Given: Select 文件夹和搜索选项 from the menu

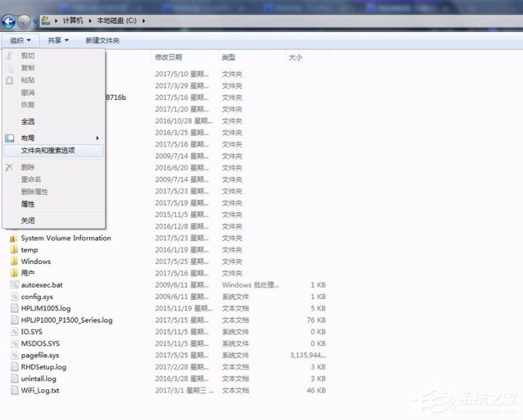Looking at the screenshot, I should click(x=50, y=151).
